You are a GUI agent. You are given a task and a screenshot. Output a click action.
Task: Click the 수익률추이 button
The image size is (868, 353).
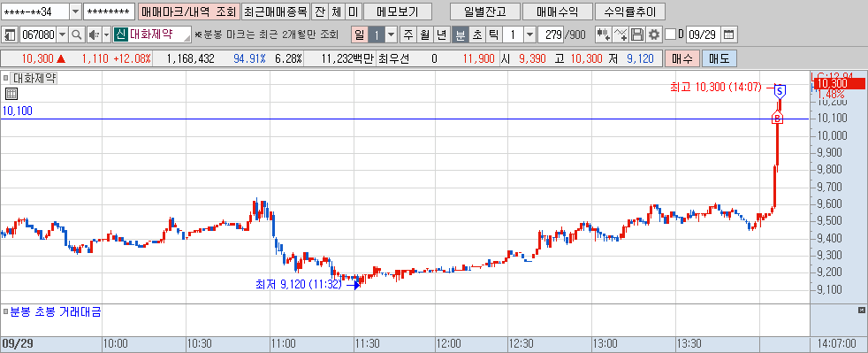click(x=629, y=12)
